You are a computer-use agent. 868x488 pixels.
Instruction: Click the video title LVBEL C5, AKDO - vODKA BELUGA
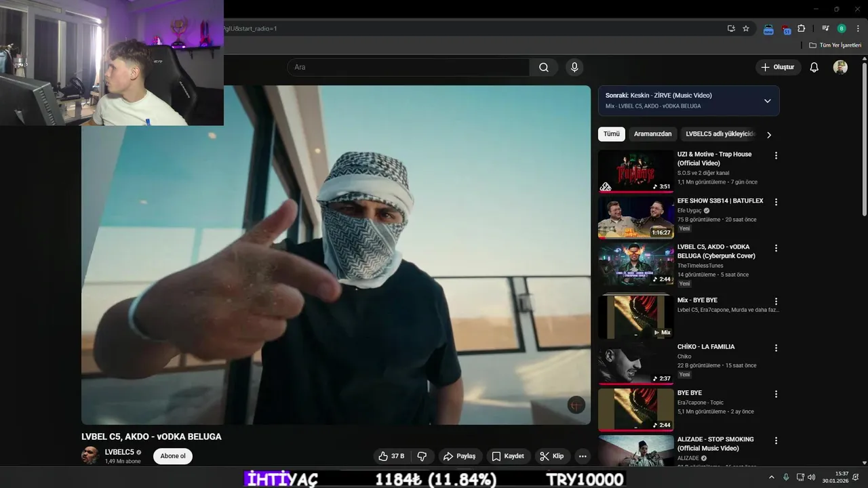pos(151,436)
